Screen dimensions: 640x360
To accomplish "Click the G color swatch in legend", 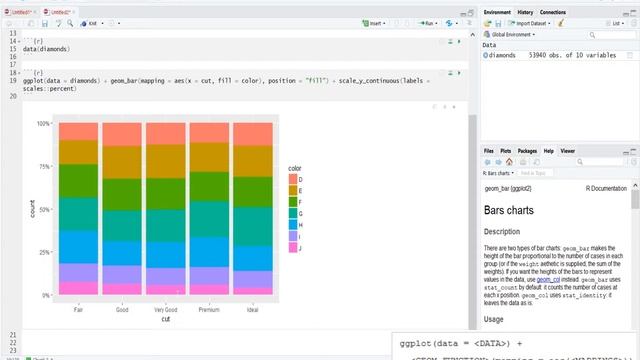I will [x=293, y=213].
